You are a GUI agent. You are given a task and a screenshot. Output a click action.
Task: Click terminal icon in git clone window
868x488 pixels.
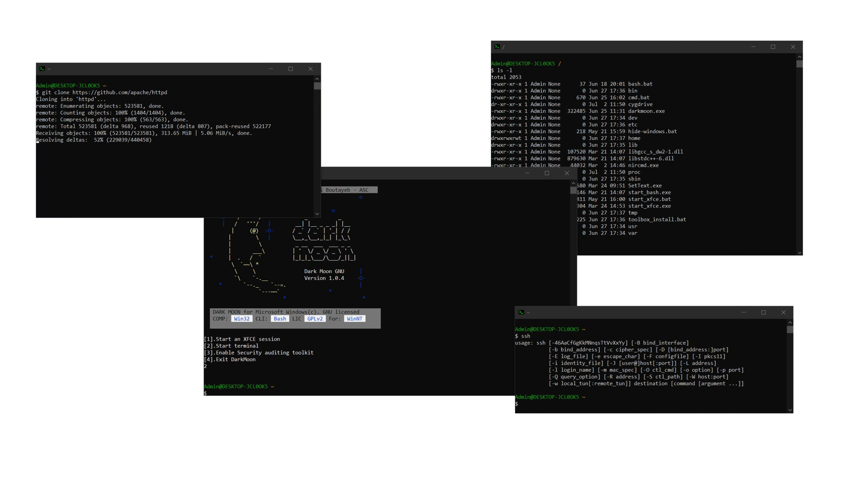coord(42,69)
